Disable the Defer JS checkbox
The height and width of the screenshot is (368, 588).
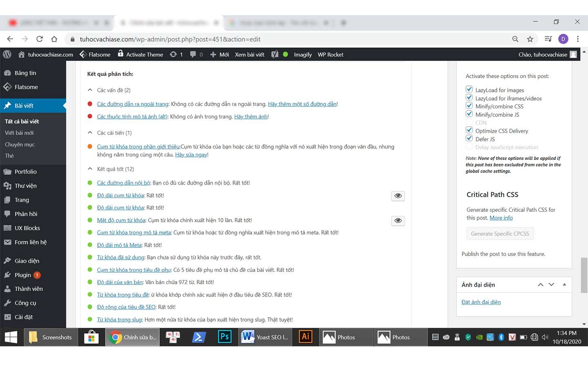(469, 139)
